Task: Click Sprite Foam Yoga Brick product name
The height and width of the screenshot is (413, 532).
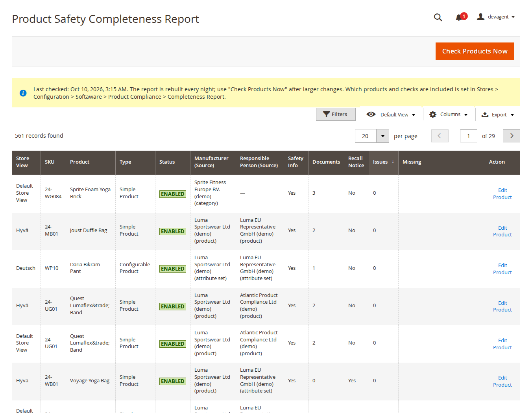Action: 90,193
